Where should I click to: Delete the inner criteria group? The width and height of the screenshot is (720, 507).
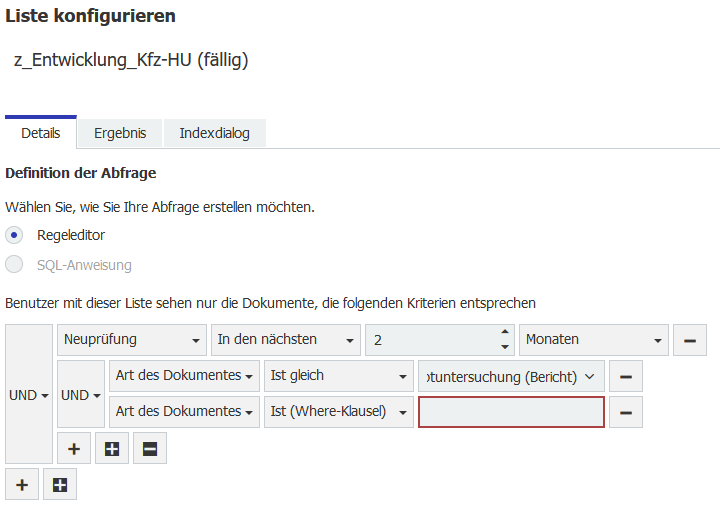click(149, 448)
